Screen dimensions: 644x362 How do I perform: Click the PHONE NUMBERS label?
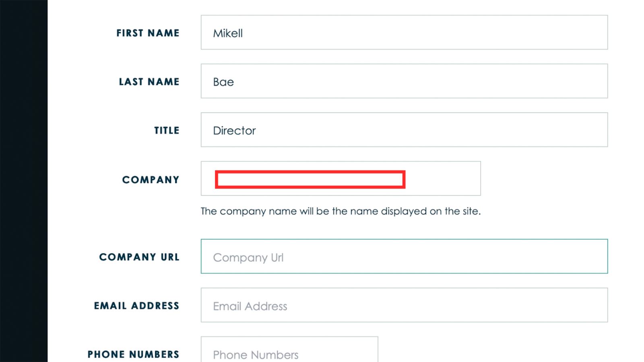click(133, 354)
